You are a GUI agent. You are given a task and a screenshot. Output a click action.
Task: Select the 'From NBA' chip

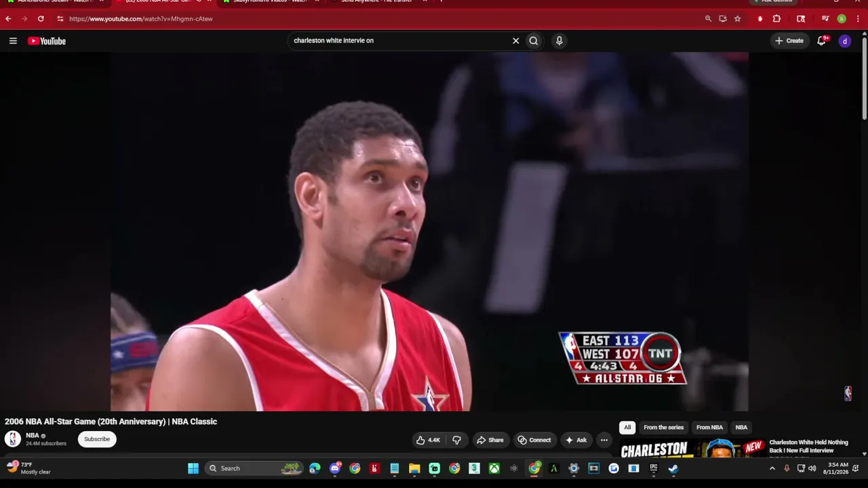(709, 428)
